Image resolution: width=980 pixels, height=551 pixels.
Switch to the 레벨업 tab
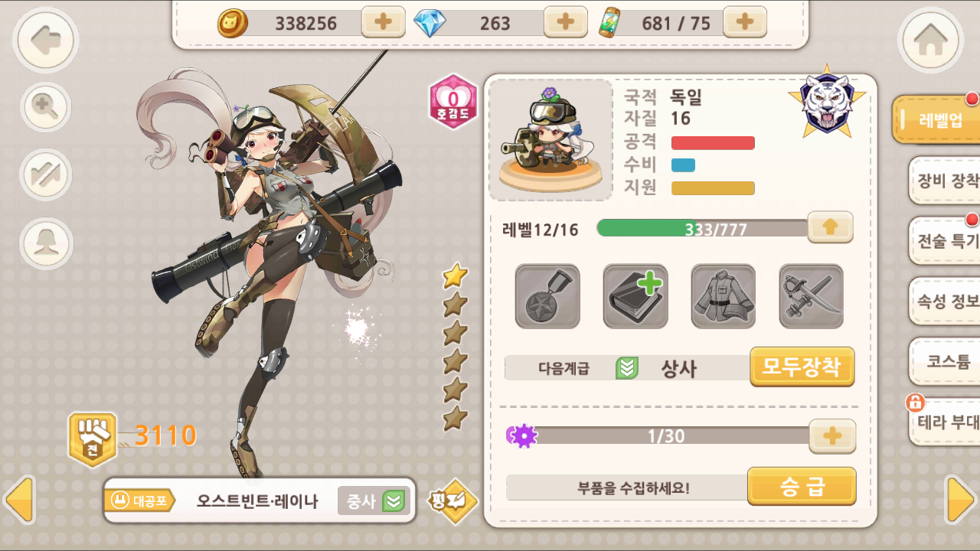(936, 119)
